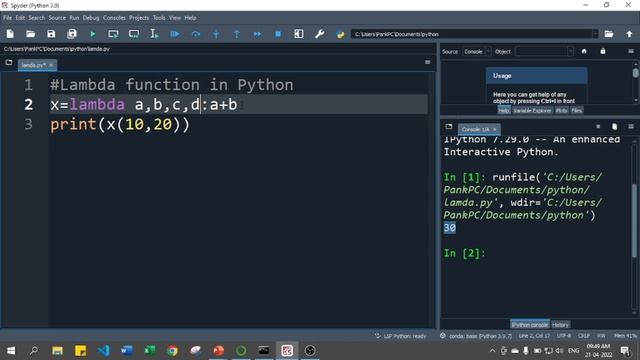This screenshot has height=360, width=640.
Task: Open the Help pane options menu
Action: coord(631,51)
